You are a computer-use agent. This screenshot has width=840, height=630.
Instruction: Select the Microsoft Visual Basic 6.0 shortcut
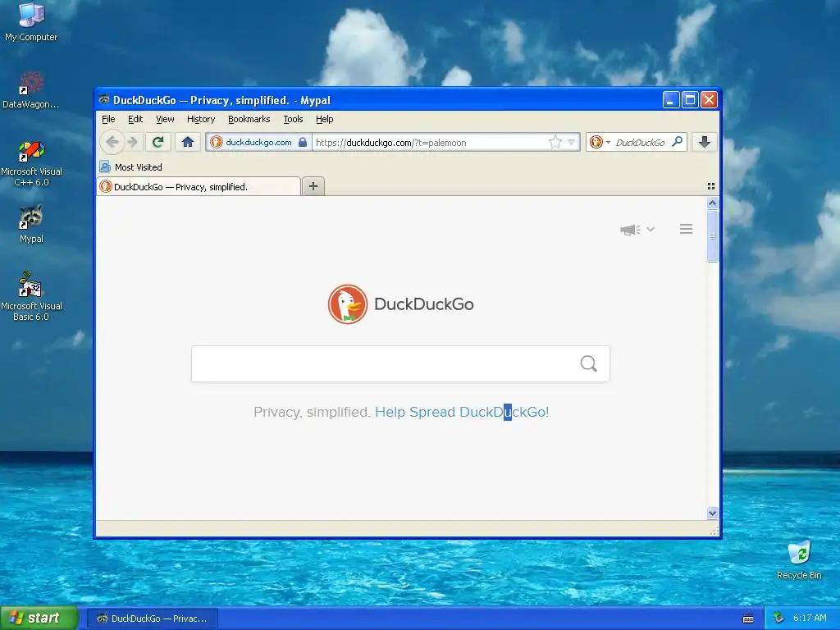31,296
